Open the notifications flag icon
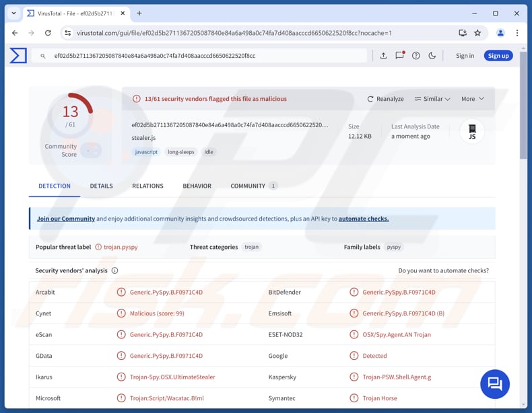The width and height of the screenshot is (532, 413). click(400, 56)
